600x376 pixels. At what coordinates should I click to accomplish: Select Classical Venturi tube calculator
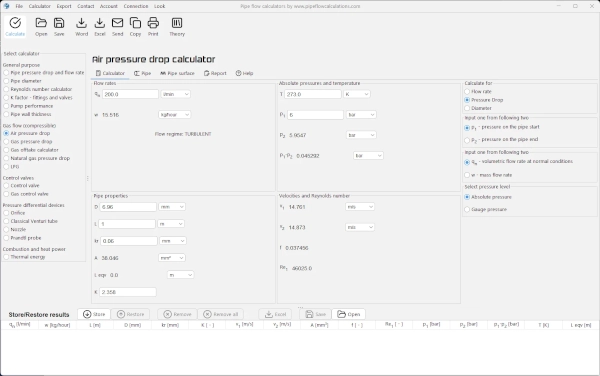click(31, 221)
